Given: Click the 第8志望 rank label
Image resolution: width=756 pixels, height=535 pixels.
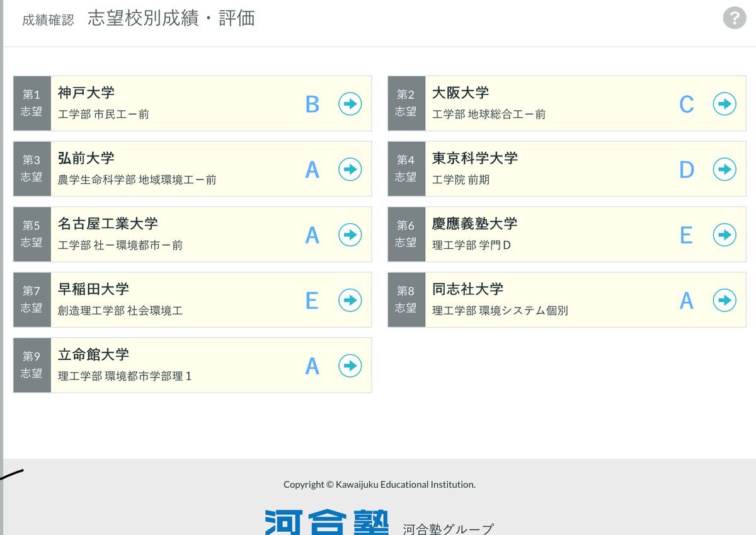Looking at the screenshot, I should click(x=406, y=300).
